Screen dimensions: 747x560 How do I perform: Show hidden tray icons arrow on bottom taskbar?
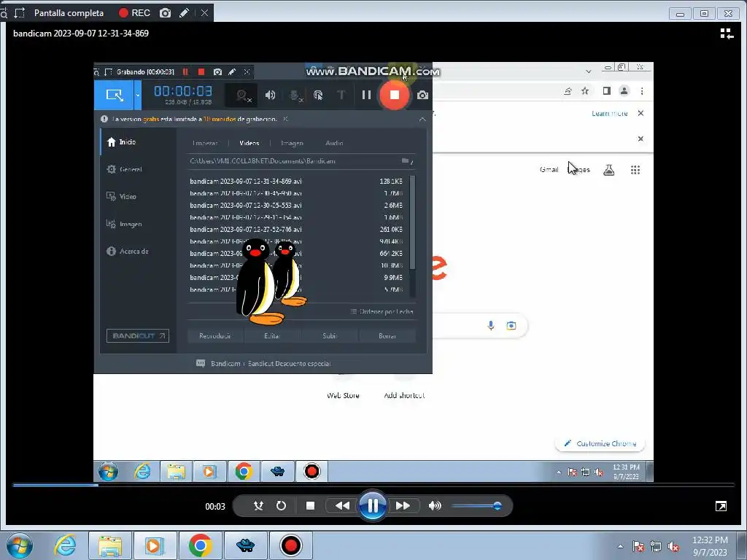pyautogui.click(x=620, y=546)
